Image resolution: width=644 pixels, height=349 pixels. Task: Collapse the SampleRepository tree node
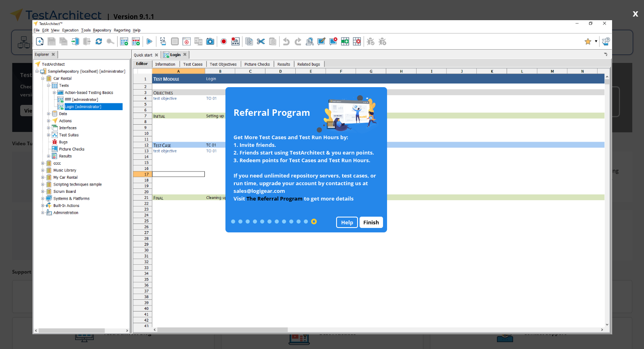[x=37, y=71]
